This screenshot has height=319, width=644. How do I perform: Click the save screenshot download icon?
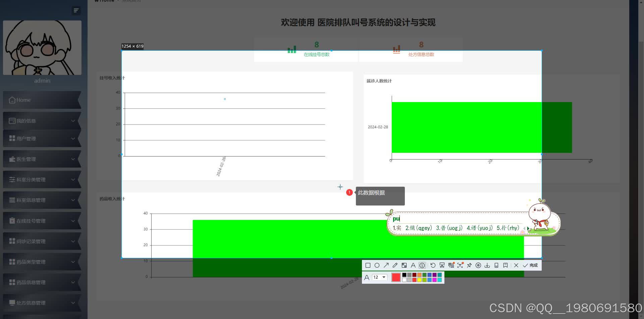click(x=487, y=265)
